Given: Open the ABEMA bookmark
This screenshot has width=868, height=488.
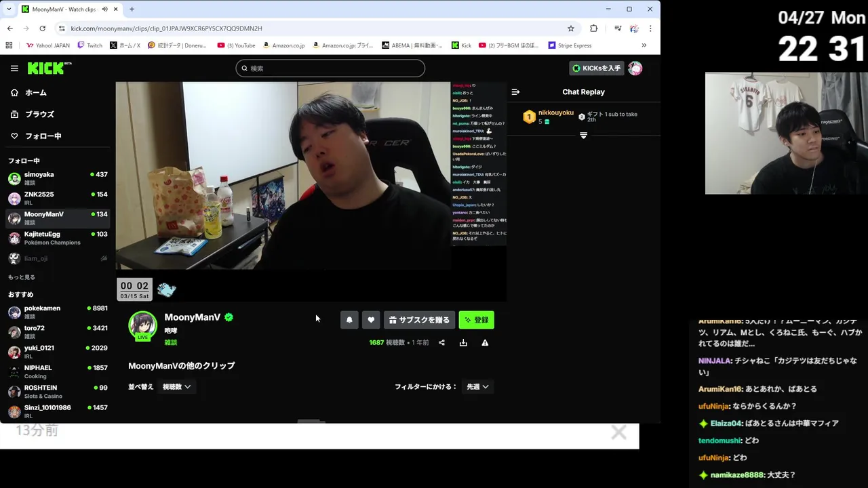Looking at the screenshot, I should click(x=412, y=45).
